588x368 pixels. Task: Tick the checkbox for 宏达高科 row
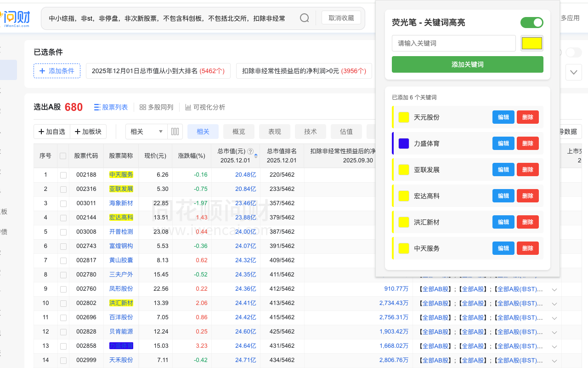(63, 218)
